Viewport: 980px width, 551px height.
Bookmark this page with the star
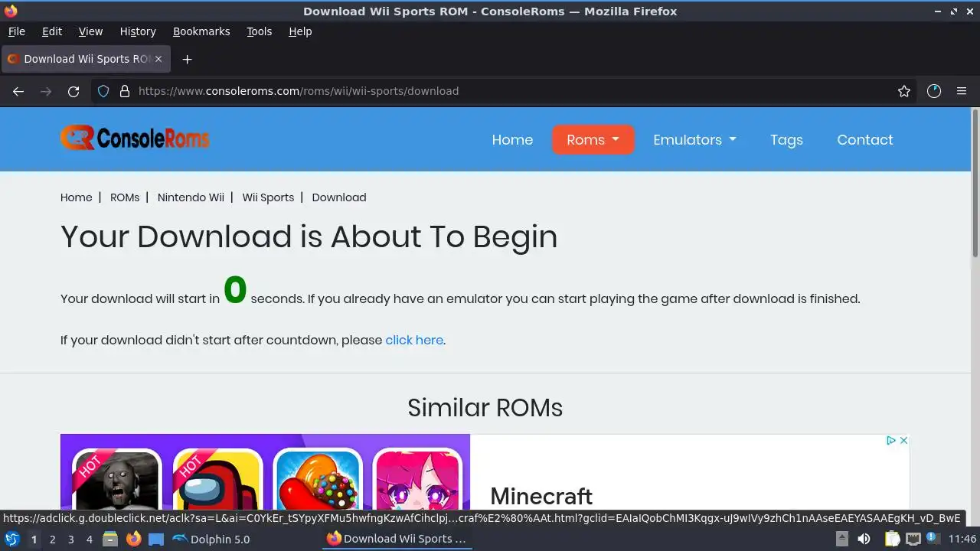click(x=904, y=91)
